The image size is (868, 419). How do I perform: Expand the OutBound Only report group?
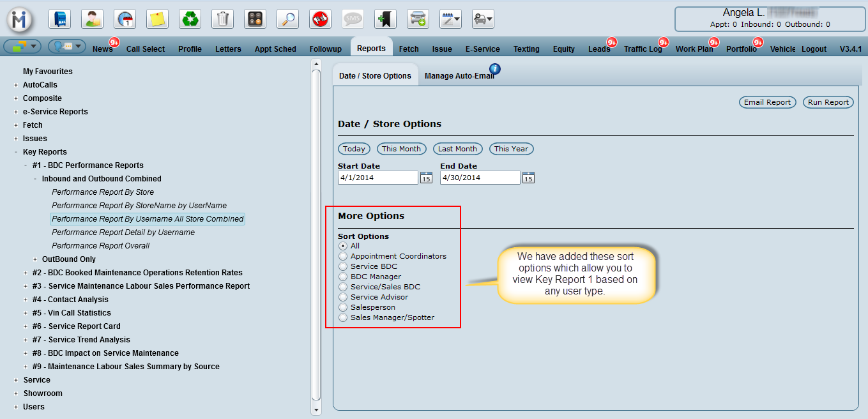click(x=35, y=259)
